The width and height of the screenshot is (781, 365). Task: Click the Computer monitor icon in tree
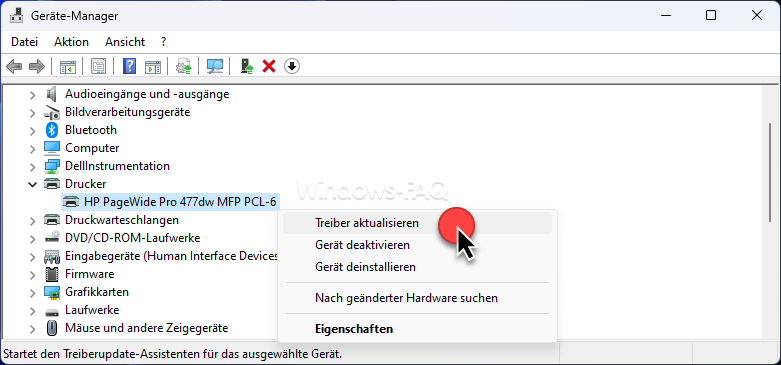pos(52,148)
